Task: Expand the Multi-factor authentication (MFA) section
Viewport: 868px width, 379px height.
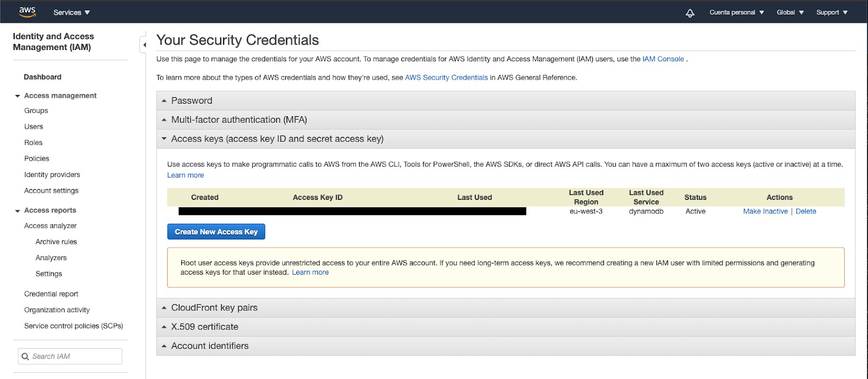Action: (x=506, y=119)
